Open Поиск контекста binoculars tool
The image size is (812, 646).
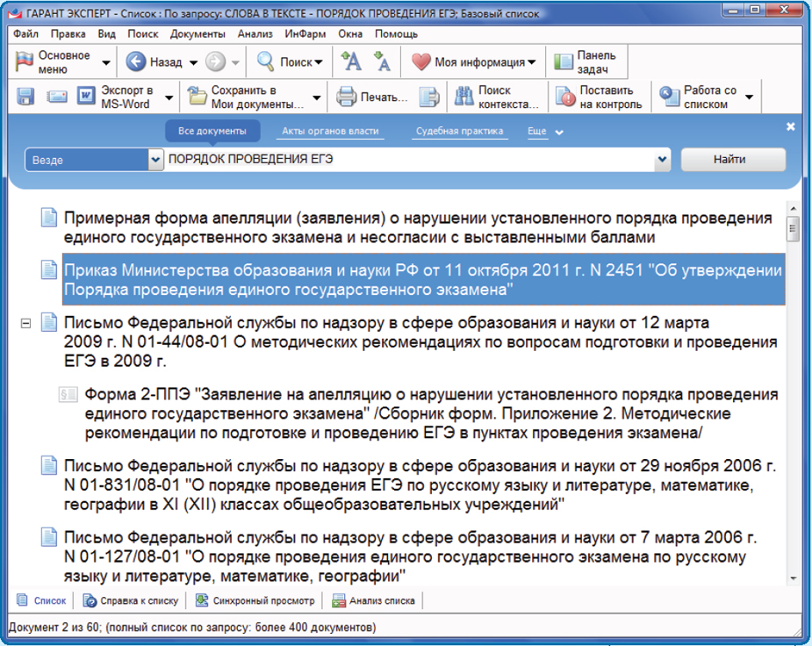[x=496, y=97]
